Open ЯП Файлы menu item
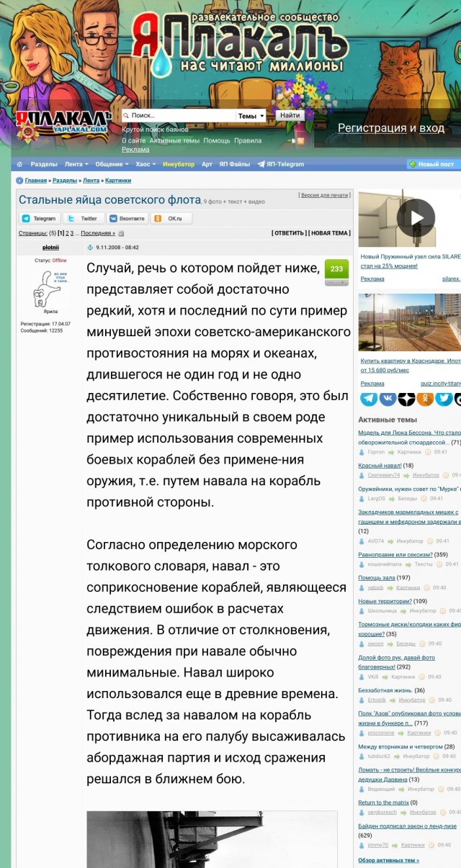Screen dimensions: 461x868 235,164
